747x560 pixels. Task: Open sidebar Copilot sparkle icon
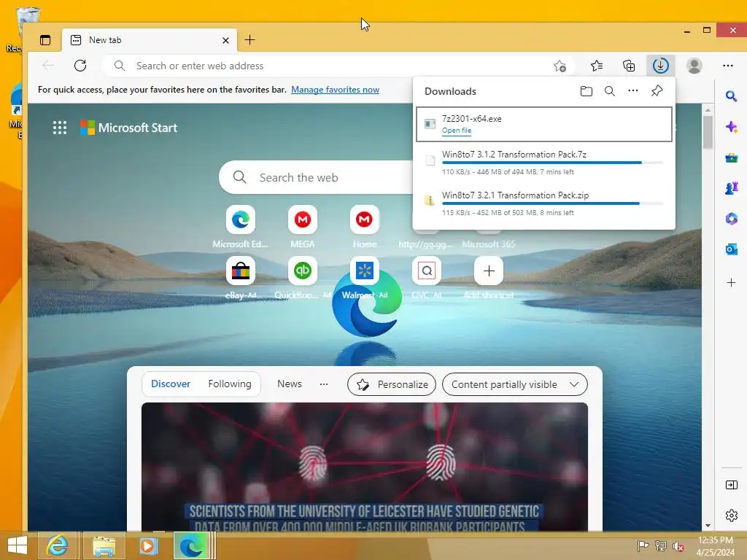pos(731,127)
